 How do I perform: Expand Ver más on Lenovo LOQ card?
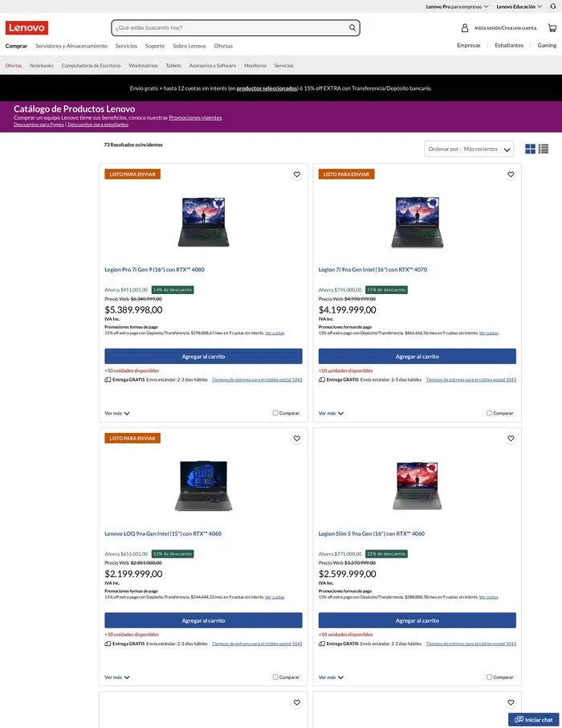[117, 677]
